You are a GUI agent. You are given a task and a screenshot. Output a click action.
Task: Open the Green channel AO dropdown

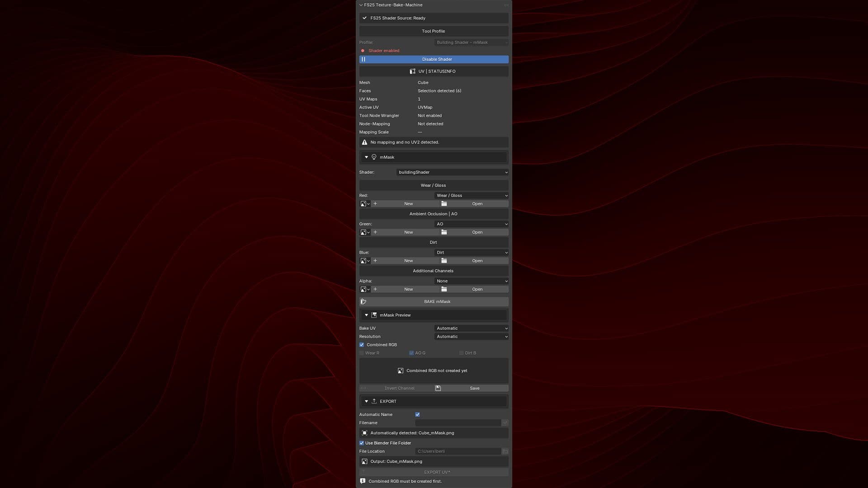coord(471,224)
